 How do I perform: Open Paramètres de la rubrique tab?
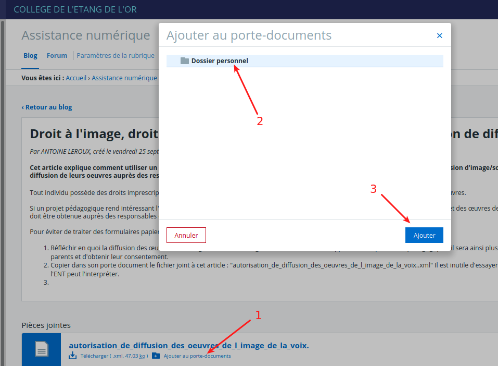115,56
